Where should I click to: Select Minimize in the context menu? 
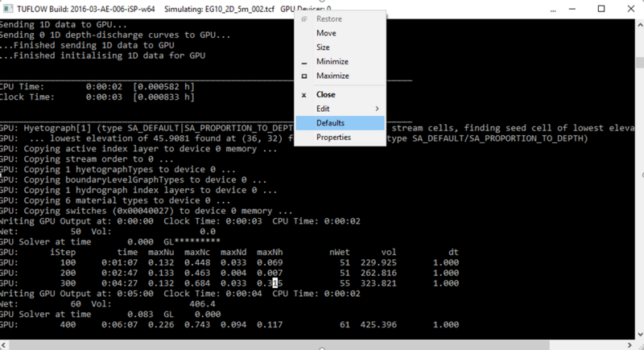[340, 61]
